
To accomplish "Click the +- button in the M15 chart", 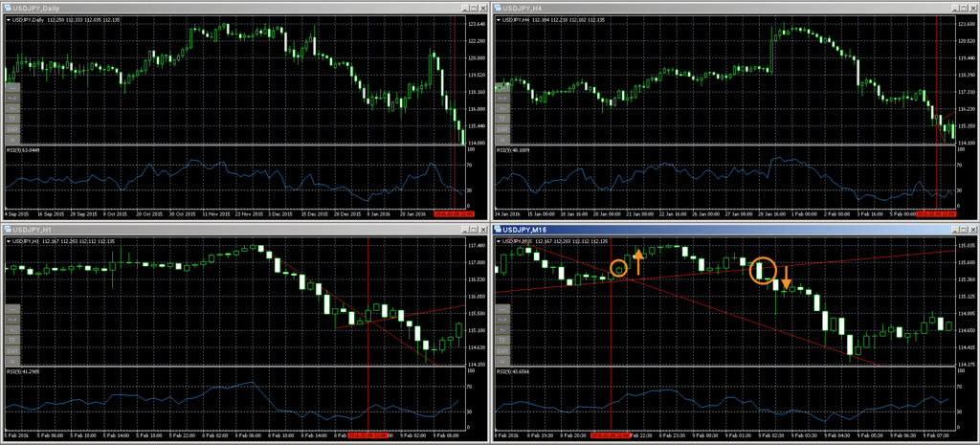I will 502,329.
